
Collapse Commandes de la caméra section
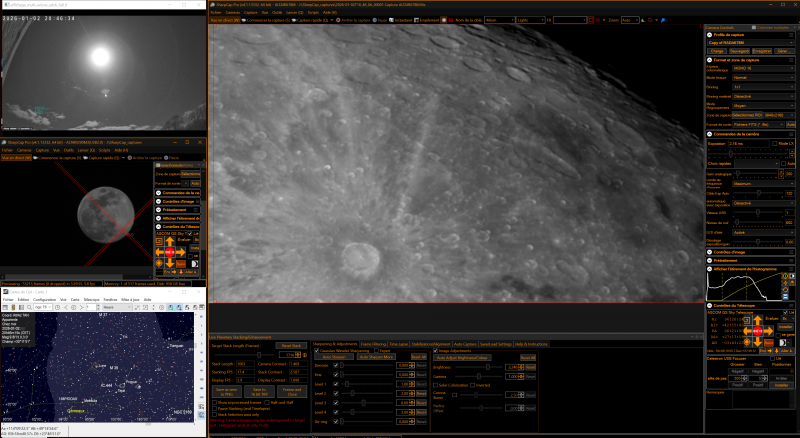pyautogui.click(x=709, y=134)
